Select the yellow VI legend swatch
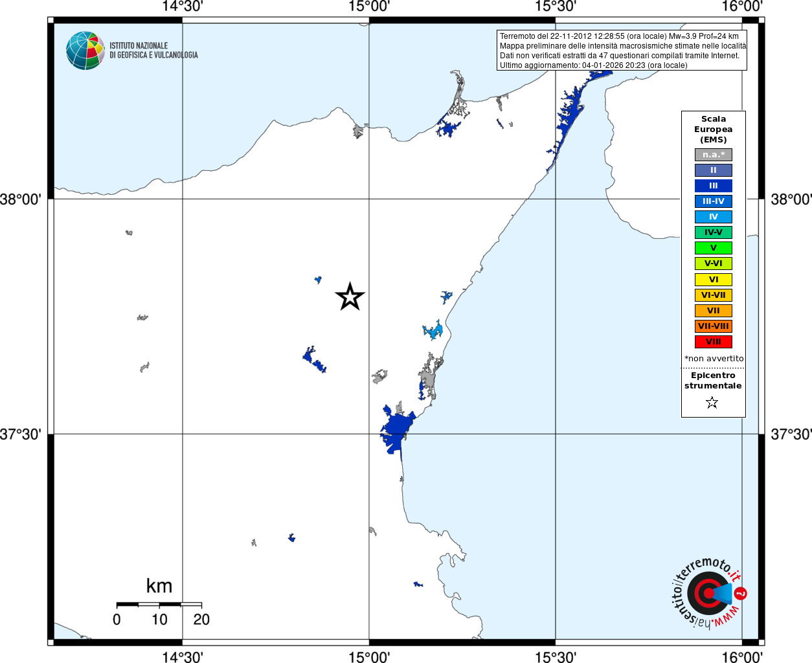The height and width of the screenshot is (663, 812). pos(714,280)
